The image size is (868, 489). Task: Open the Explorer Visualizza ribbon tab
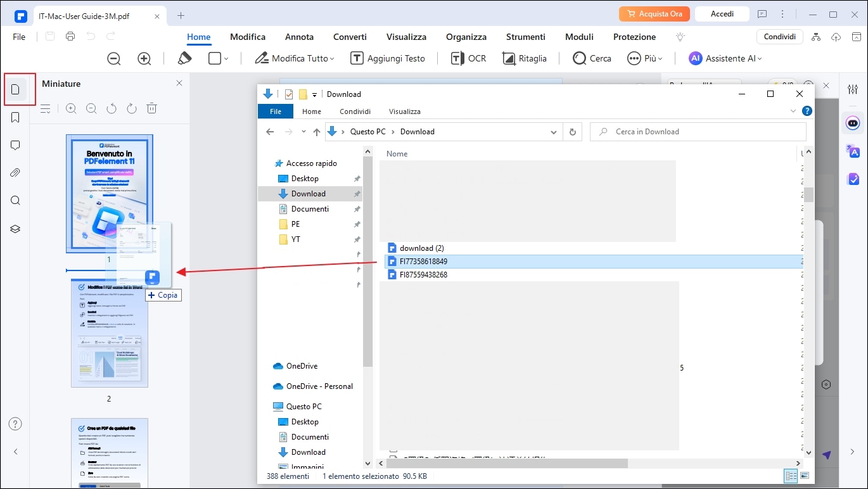(405, 111)
